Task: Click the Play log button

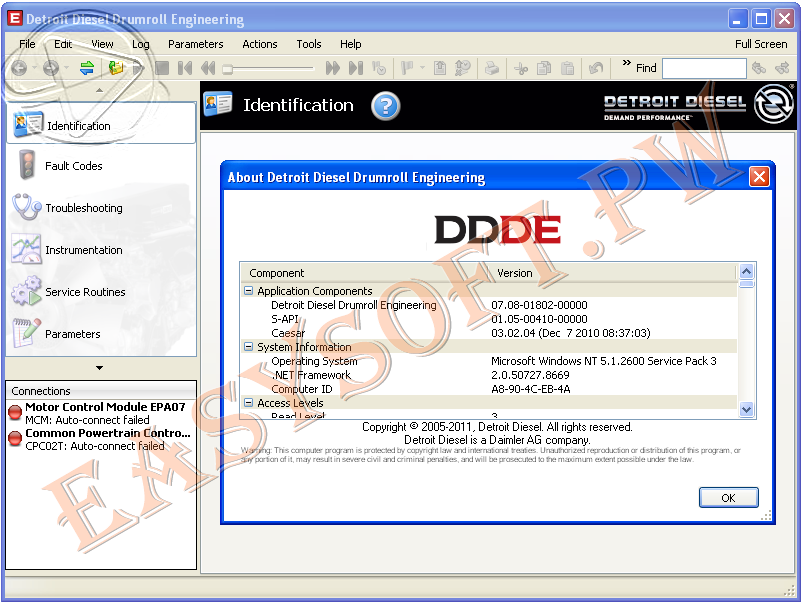Action: pyautogui.click(x=138, y=68)
